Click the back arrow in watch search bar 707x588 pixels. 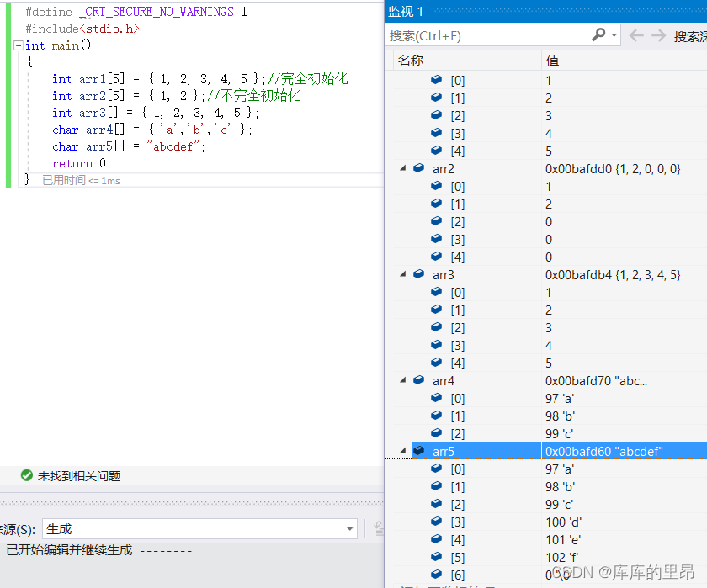(636, 35)
